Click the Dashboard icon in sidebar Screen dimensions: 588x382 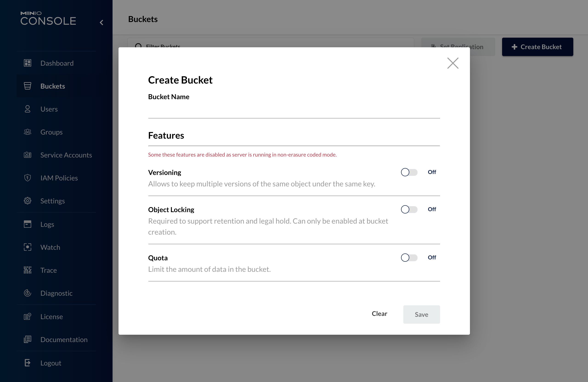[27, 63]
